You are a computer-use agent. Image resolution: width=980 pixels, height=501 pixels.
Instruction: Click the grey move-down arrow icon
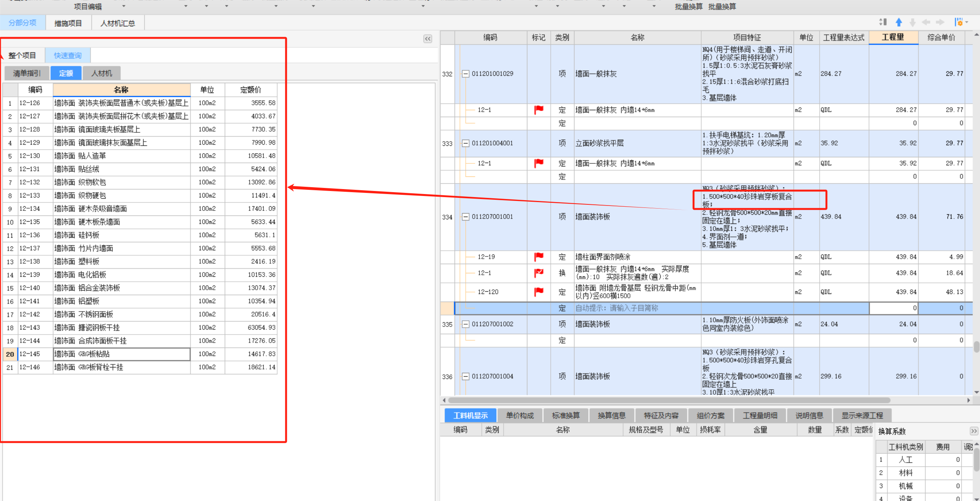pos(913,22)
